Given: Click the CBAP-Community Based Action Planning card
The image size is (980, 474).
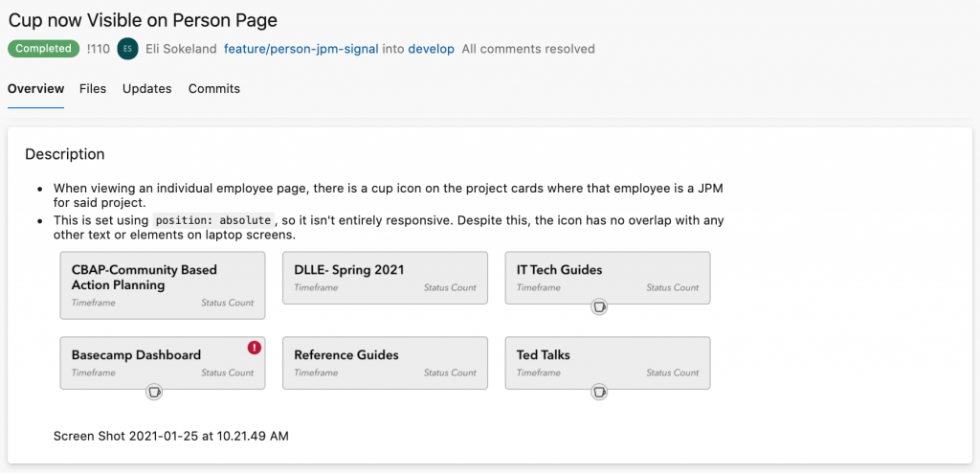Looking at the screenshot, I should click(162, 285).
